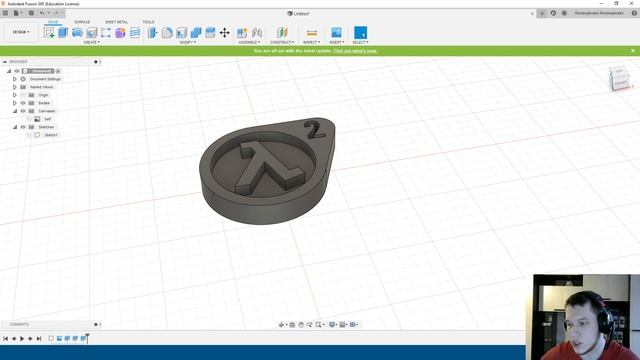
Task: Switch to the Solid tab
Action: click(x=53, y=22)
